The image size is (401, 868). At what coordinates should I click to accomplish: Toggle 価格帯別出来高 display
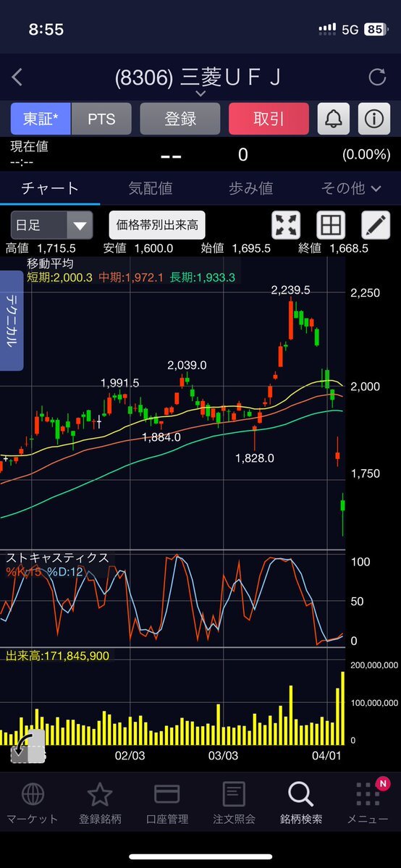157,225
